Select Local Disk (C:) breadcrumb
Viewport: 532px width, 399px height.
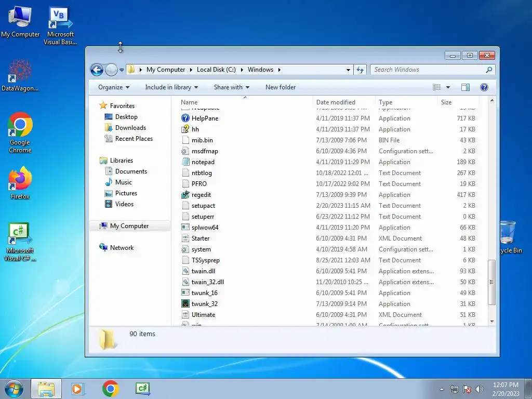coord(216,70)
